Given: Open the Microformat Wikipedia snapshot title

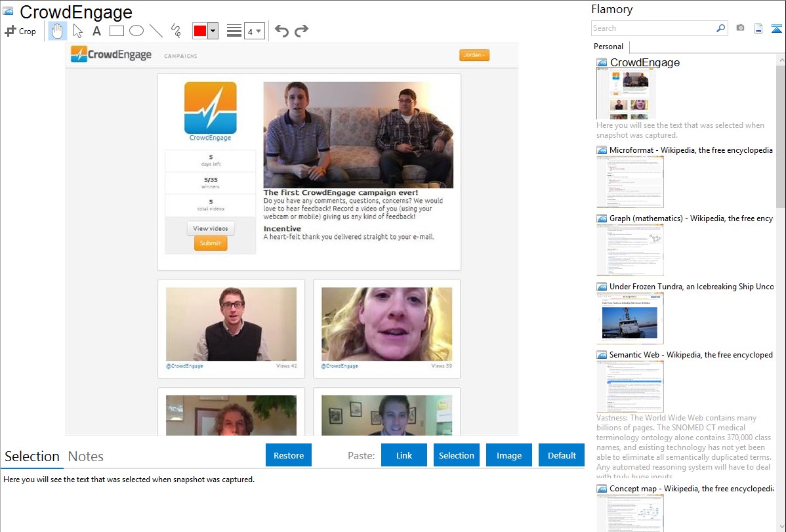Looking at the screenshot, I should (691, 150).
